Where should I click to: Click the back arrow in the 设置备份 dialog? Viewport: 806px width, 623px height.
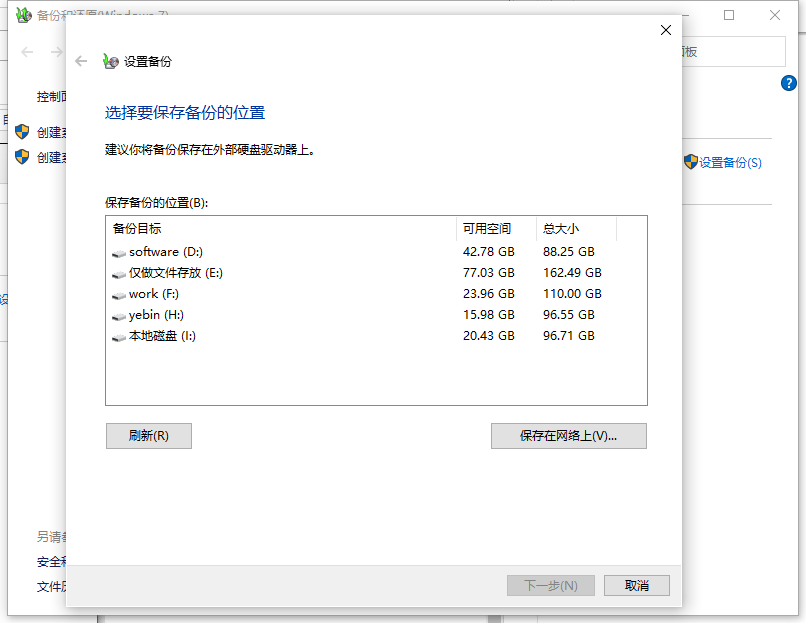point(80,60)
